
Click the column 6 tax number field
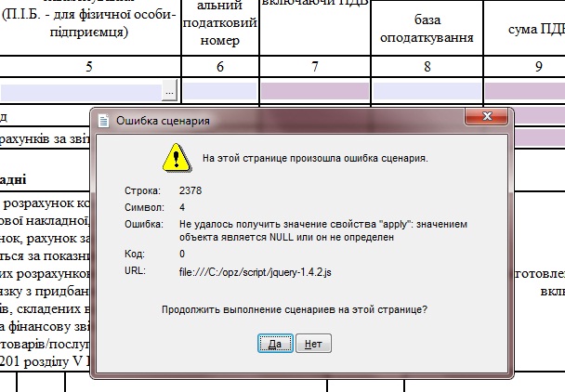[x=220, y=91]
